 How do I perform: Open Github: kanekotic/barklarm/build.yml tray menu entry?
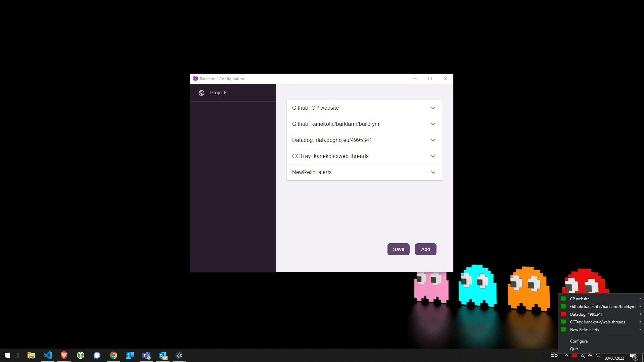pyautogui.click(x=601, y=306)
